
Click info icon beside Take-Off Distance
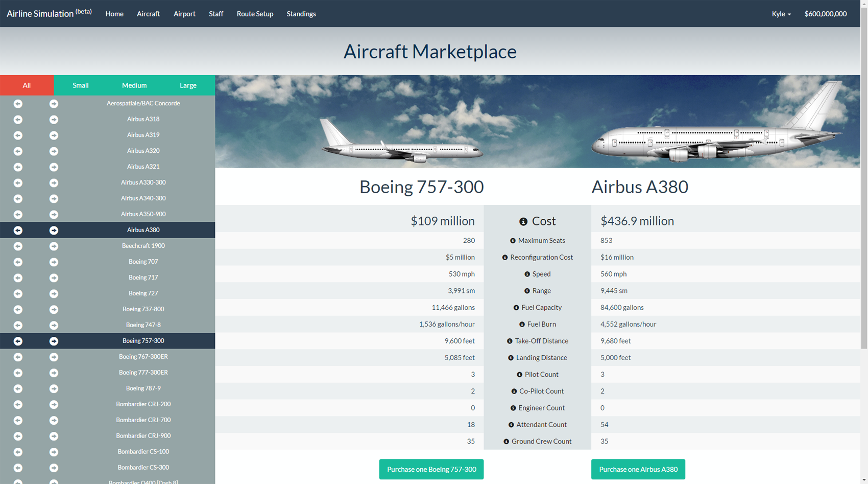click(510, 341)
